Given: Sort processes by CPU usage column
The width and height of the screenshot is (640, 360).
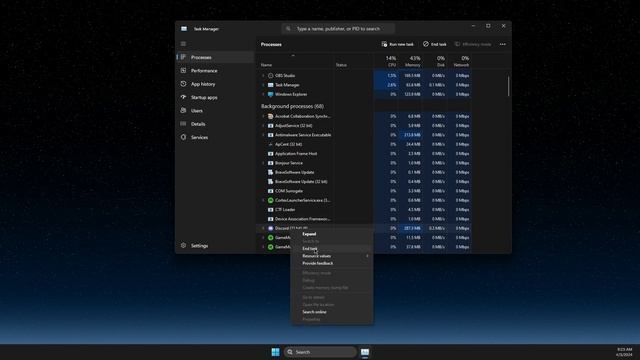Looking at the screenshot, I should [385, 61].
